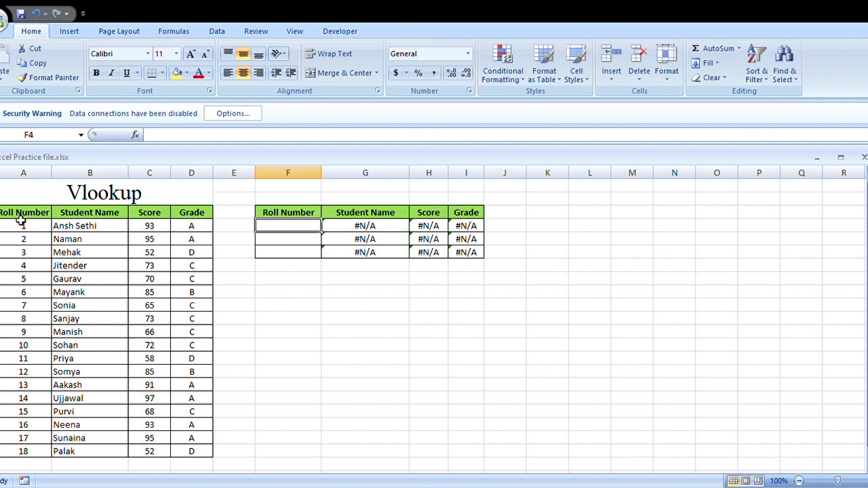Image resolution: width=868 pixels, height=488 pixels.
Task: Select column G header
Action: pyautogui.click(x=365, y=173)
